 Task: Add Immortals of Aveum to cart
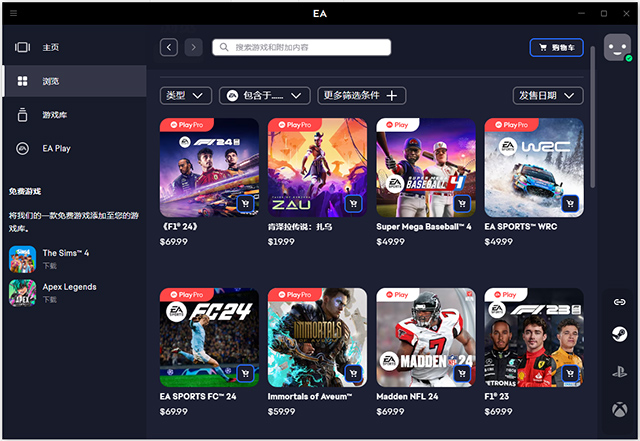pos(353,374)
